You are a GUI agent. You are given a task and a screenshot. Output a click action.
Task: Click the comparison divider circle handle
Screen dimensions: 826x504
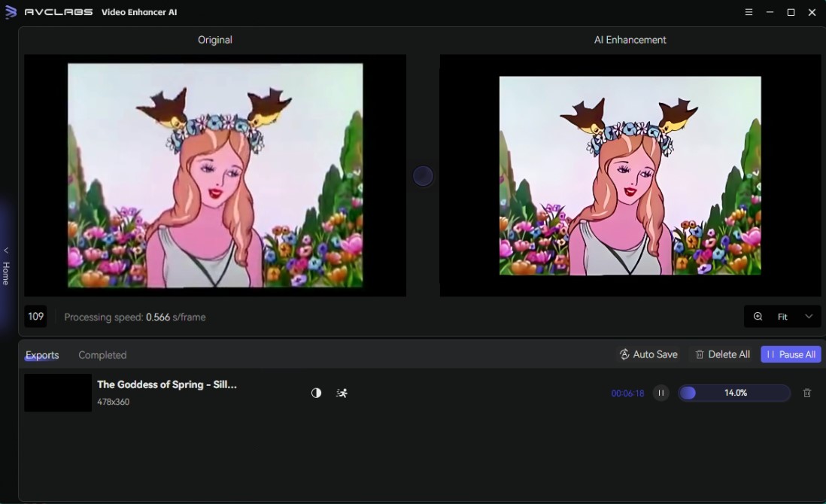tap(423, 176)
